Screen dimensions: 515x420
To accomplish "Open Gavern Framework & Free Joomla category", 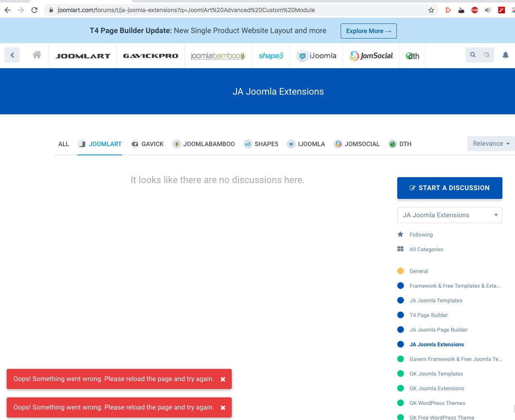I will [x=455, y=359].
